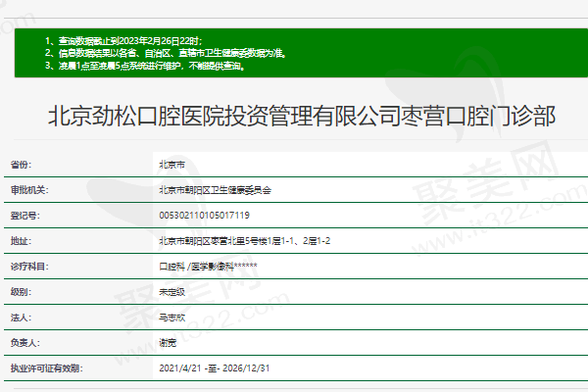588x392 pixels.
Task: Click the 级别 field label
Action: [21, 292]
